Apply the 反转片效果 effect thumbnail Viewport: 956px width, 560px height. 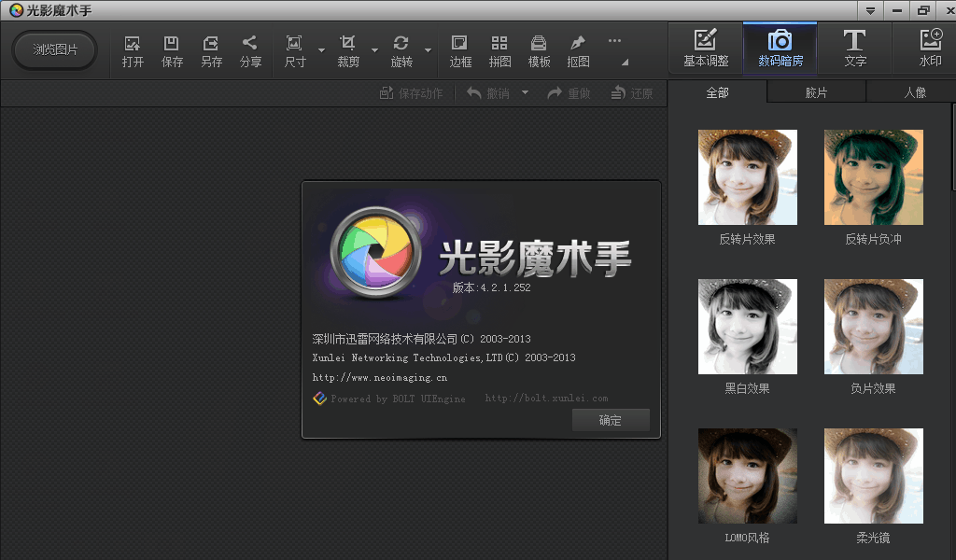748,177
